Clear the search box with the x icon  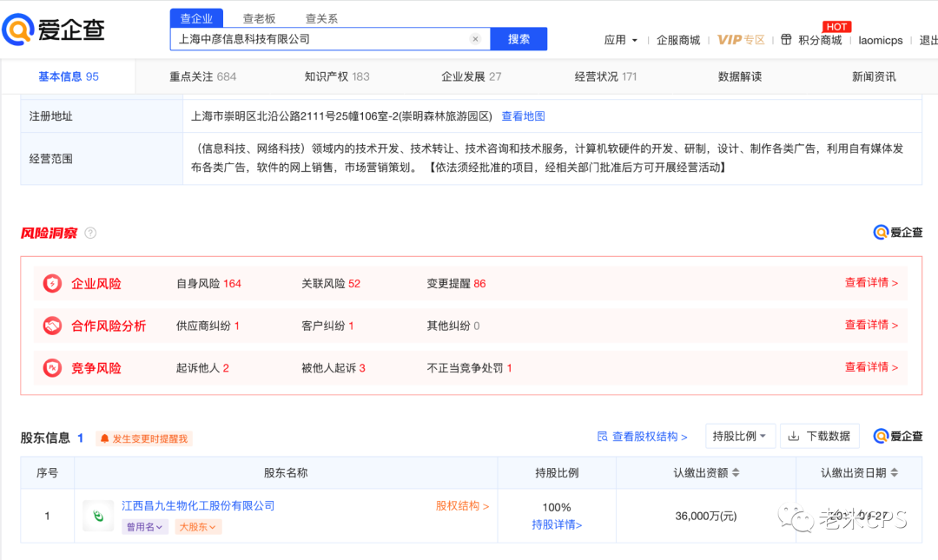coord(476,39)
